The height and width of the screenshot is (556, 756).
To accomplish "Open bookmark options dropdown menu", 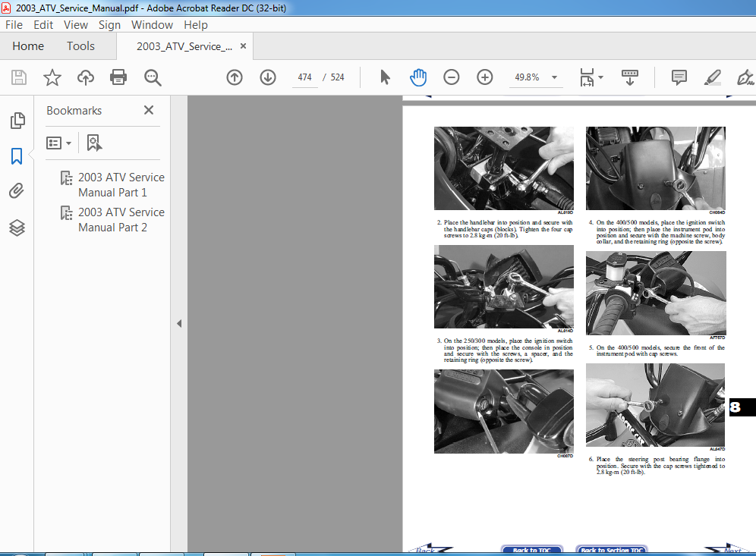I will (x=58, y=143).
